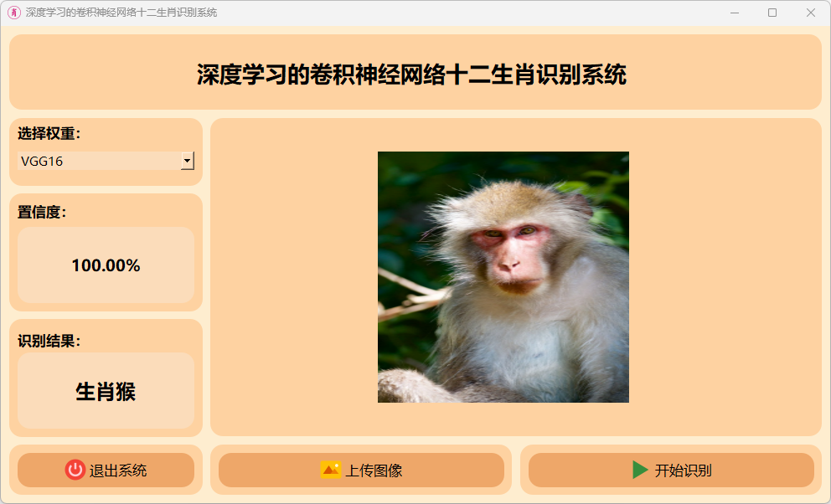Image resolution: width=831 pixels, height=504 pixels.
Task: Click the pink app icon in title bar
Action: (13, 13)
